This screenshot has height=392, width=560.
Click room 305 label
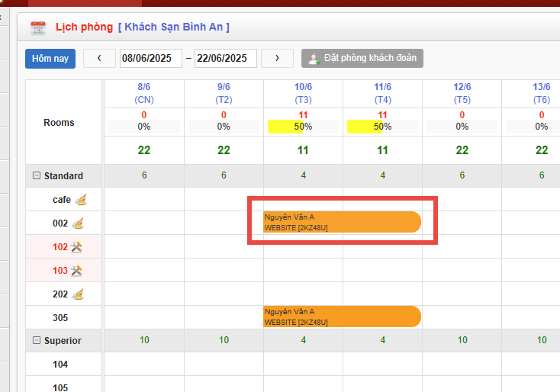coord(60,318)
